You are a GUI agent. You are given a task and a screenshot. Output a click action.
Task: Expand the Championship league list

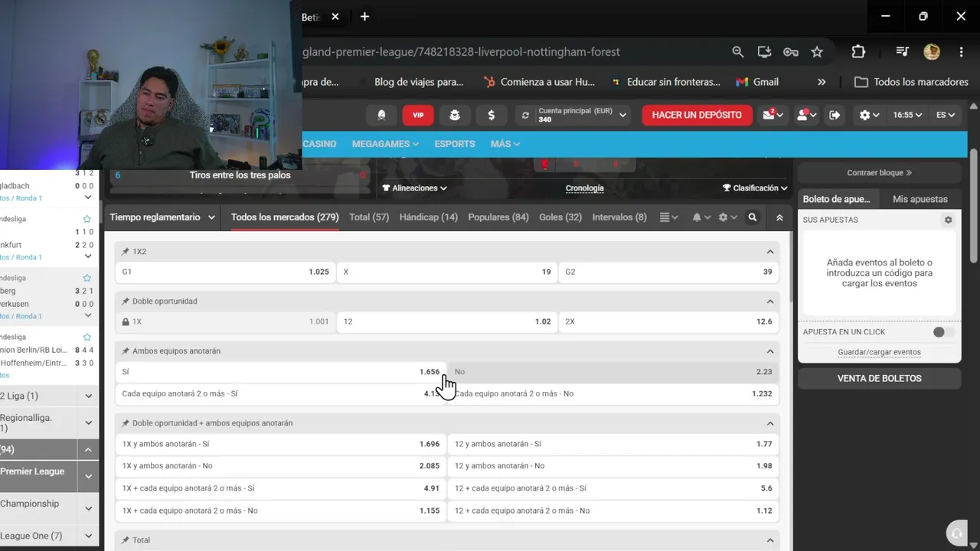pyautogui.click(x=88, y=508)
